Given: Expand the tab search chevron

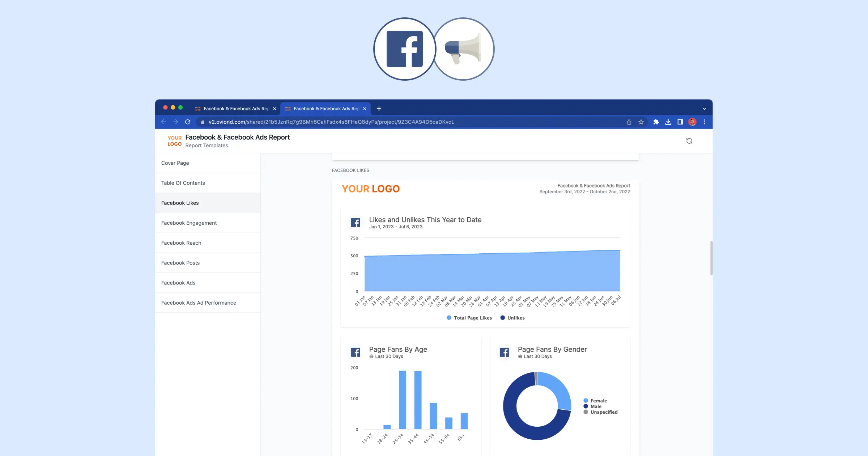Looking at the screenshot, I should [x=704, y=109].
